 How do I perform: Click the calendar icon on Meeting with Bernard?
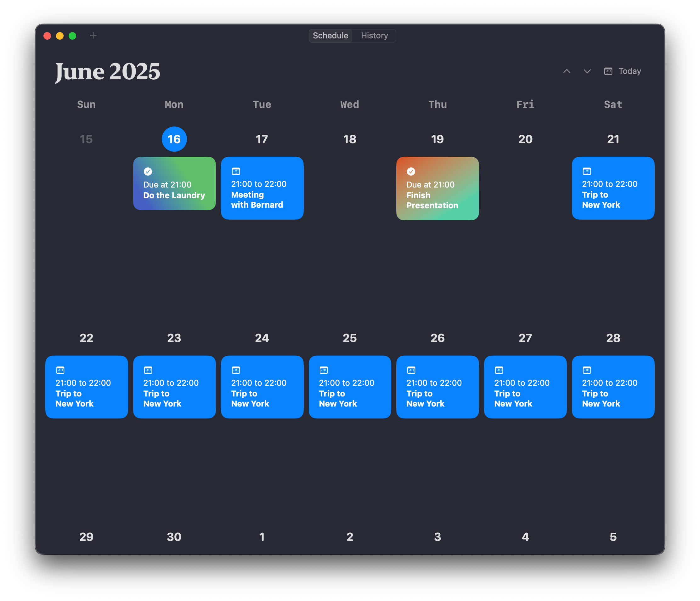236,171
